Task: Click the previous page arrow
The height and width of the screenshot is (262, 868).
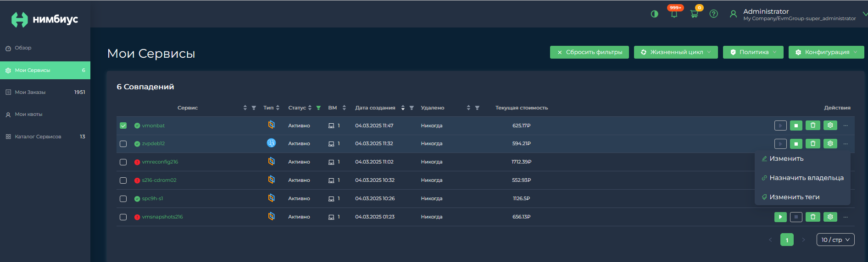Action: (x=770, y=240)
